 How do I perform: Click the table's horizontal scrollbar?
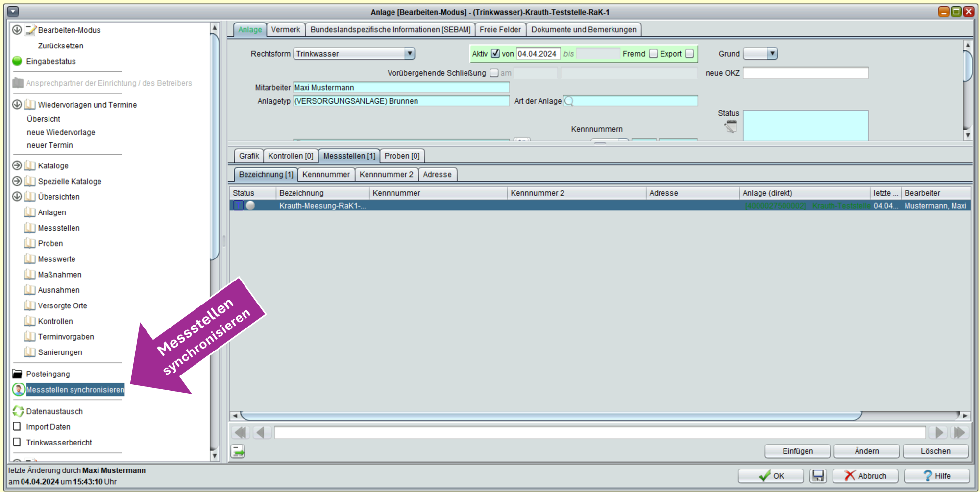[x=551, y=416]
